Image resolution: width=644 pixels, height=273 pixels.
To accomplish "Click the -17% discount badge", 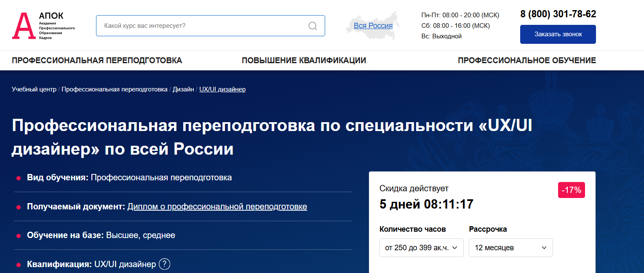I will pos(571,190).
